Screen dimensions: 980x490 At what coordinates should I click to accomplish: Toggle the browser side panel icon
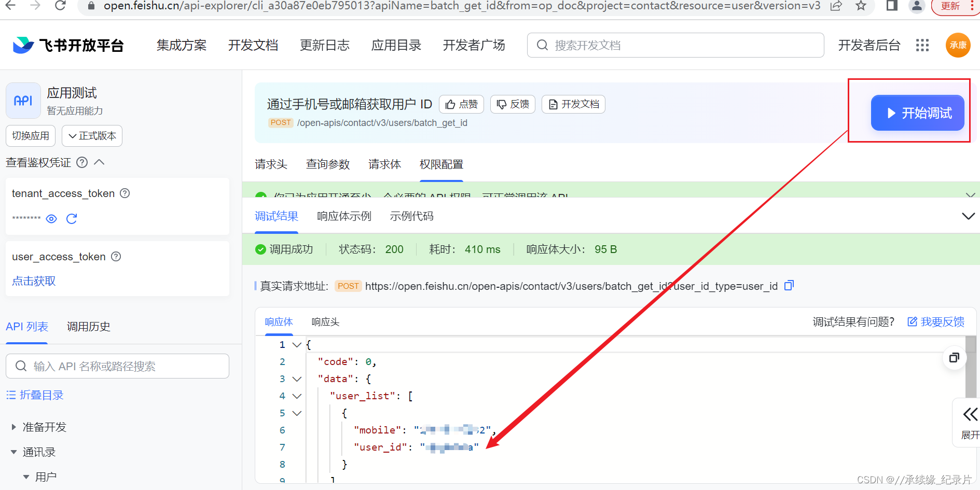click(x=892, y=6)
